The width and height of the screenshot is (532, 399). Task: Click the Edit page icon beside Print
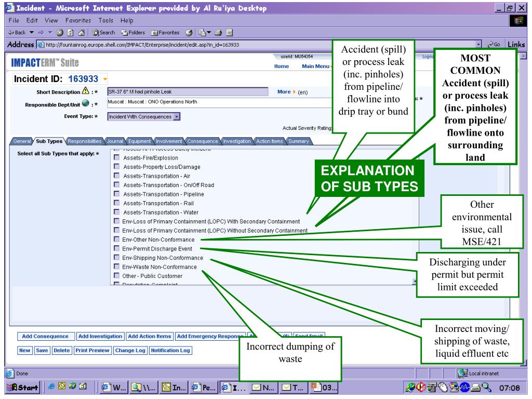(x=230, y=33)
